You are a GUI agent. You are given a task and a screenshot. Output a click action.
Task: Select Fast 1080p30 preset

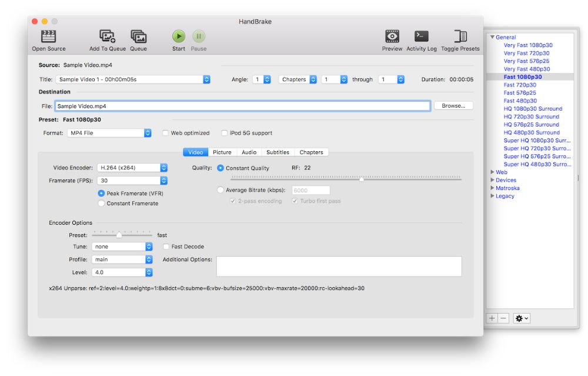[523, 76]
